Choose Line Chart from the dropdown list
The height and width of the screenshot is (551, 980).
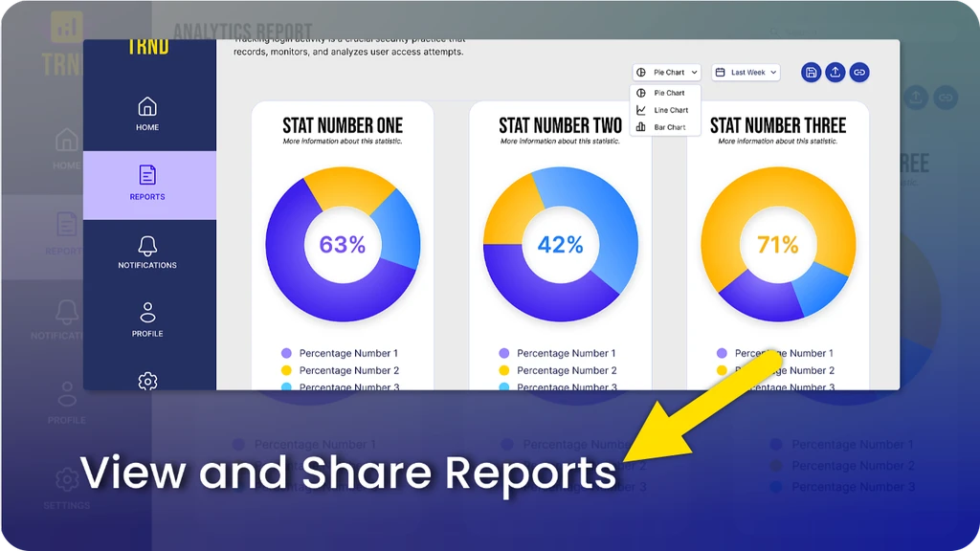(x=666, y=110)
